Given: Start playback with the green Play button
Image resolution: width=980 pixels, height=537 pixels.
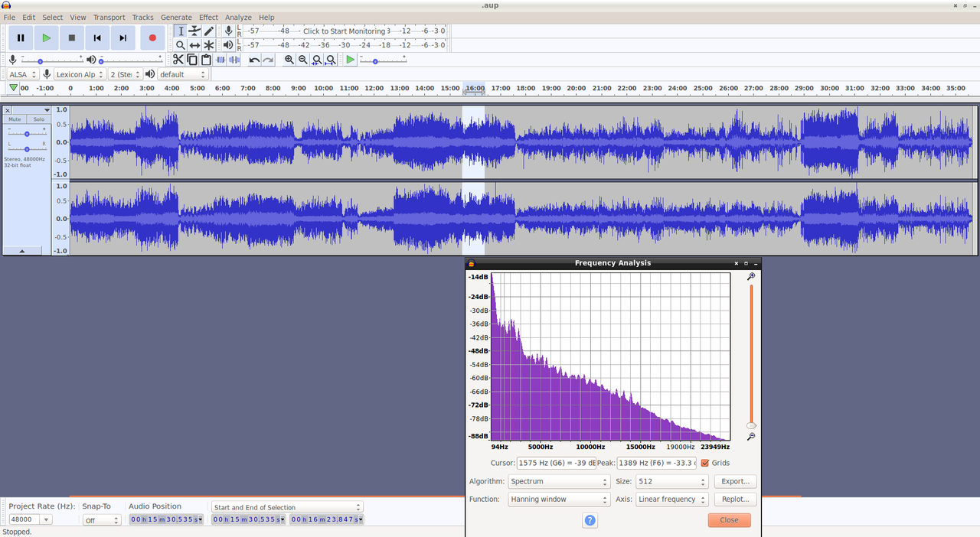Looking at the screenshot, I should pos(46,37).
